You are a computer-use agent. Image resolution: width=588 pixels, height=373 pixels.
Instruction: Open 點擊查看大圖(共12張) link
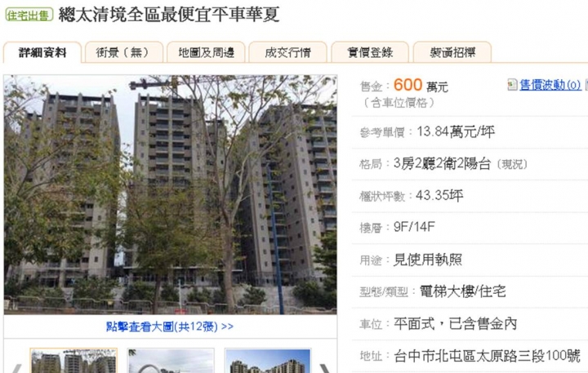tap(170, 326)
